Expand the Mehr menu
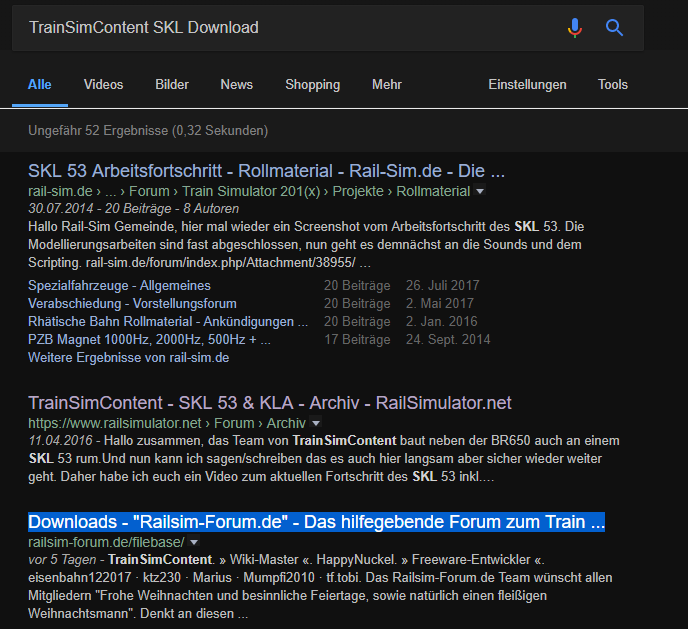 [x=387, y=85]
